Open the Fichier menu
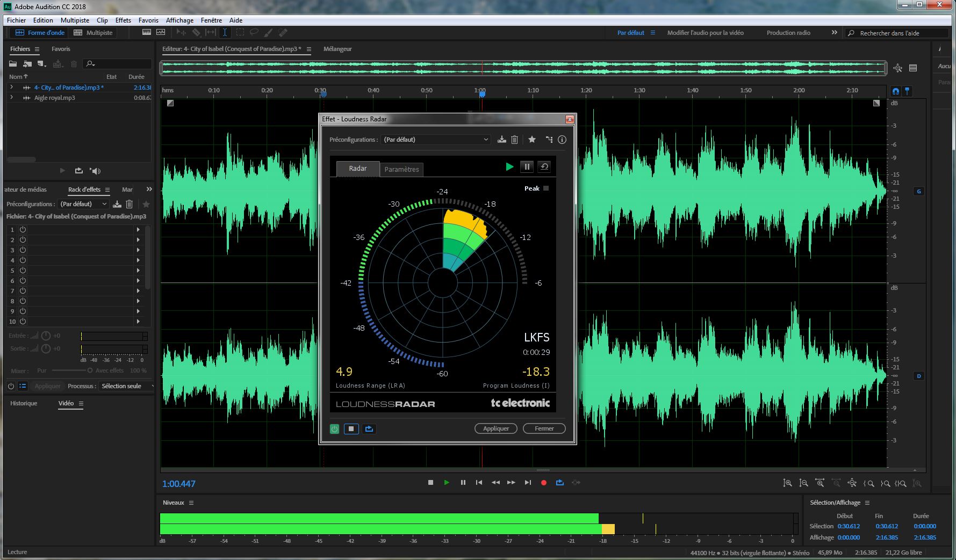The width and height of the screenshot is (956, 560). [x=16, y=20]
